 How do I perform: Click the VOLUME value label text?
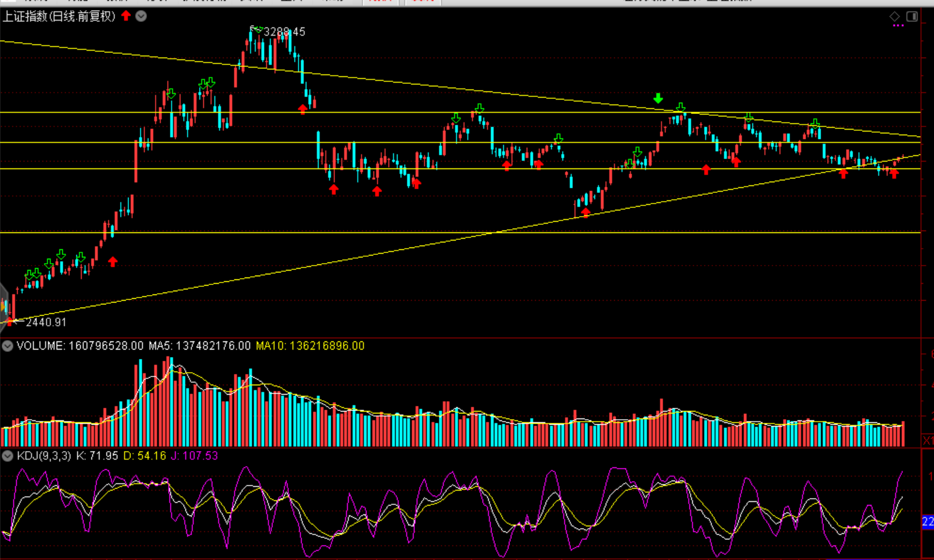click(81, 346)
